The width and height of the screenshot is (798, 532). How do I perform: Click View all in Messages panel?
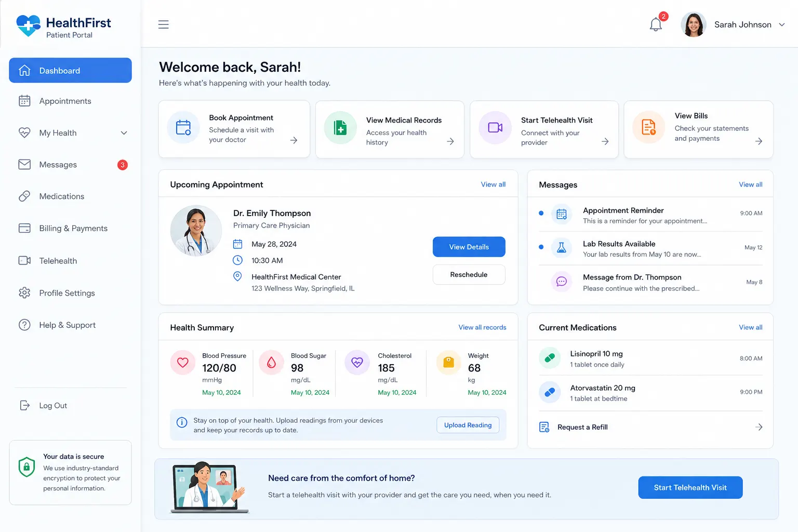pyautogui.click(x=751, y=184)
